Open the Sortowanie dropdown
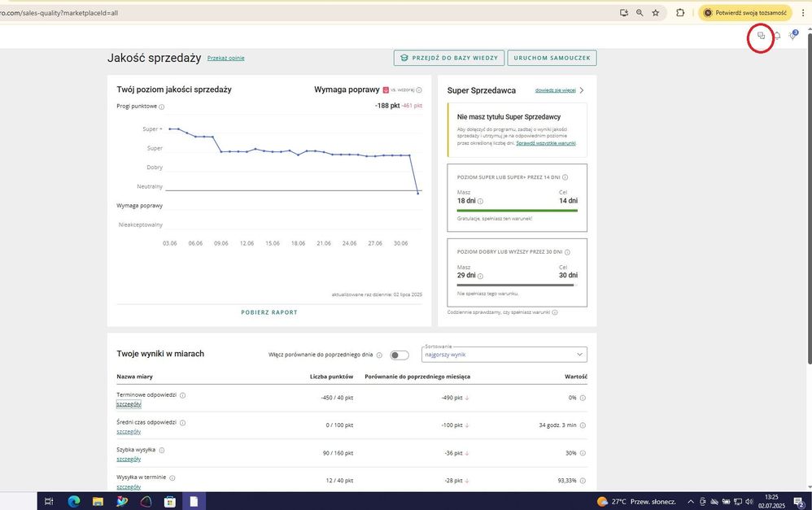The image size is (812, 510). (504, 355)
